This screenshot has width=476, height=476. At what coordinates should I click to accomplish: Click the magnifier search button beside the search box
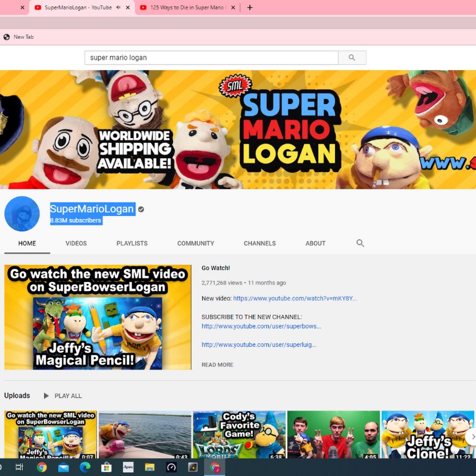[352, 58]
